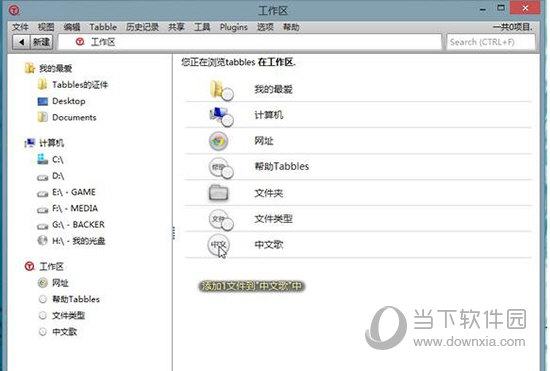
Task: Click the grey 文件夹 folder icon
Action: point(219,193)
